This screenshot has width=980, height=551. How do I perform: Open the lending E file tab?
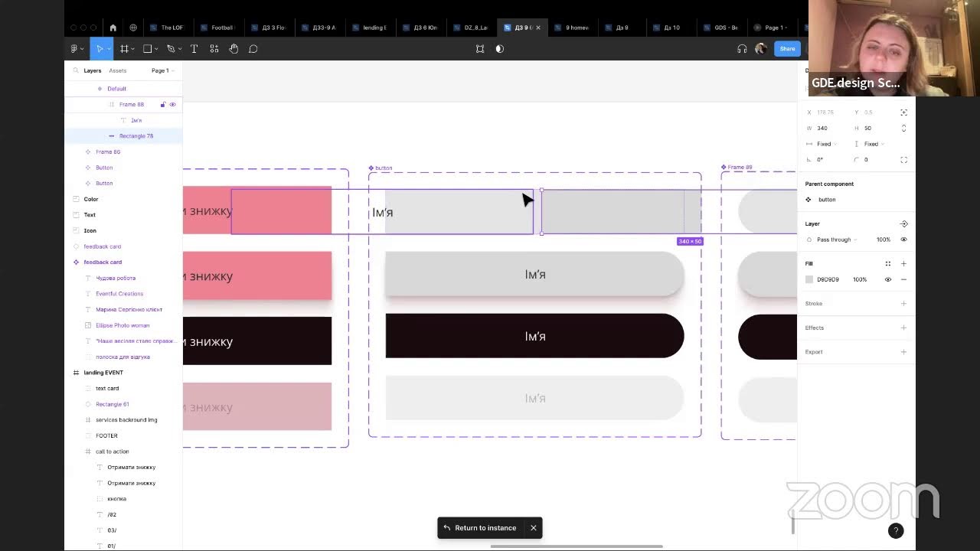point(369,28)
